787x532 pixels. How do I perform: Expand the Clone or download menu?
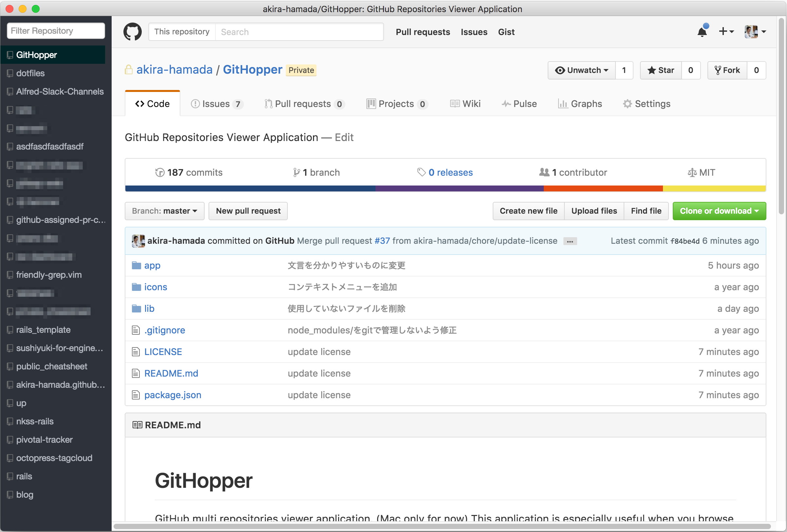(x=719, y=211)
